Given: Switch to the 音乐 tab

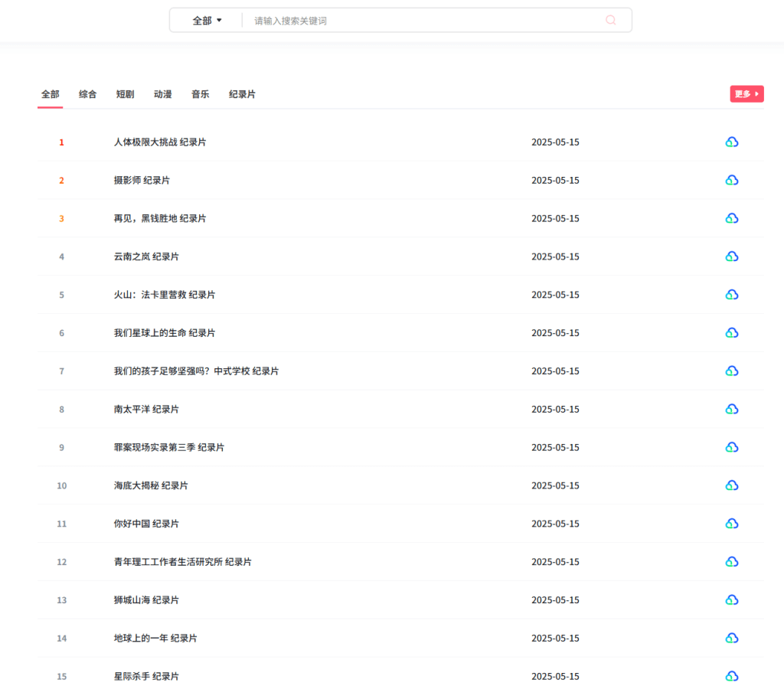Looking at the screenshot, I should [200, 94].
